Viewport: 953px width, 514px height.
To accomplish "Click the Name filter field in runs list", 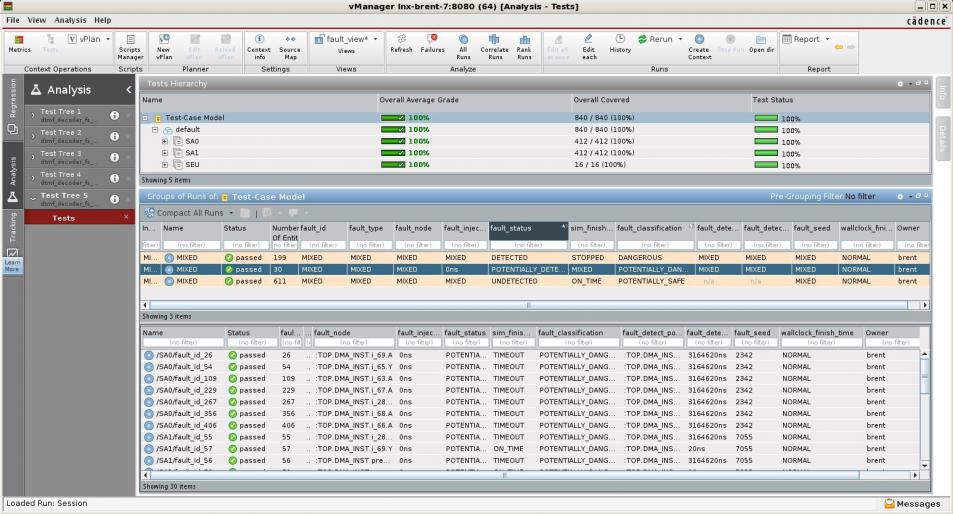I will pos(183,343).
